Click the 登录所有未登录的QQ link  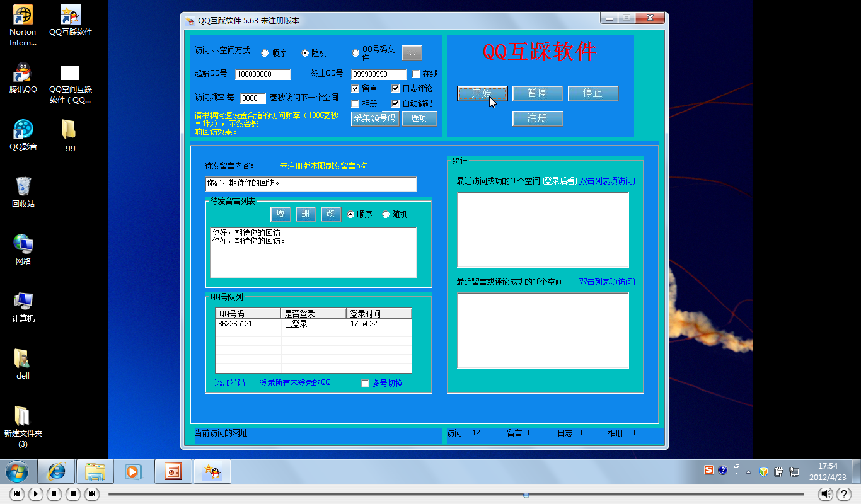pyautogui.click(x=295, y=383)
